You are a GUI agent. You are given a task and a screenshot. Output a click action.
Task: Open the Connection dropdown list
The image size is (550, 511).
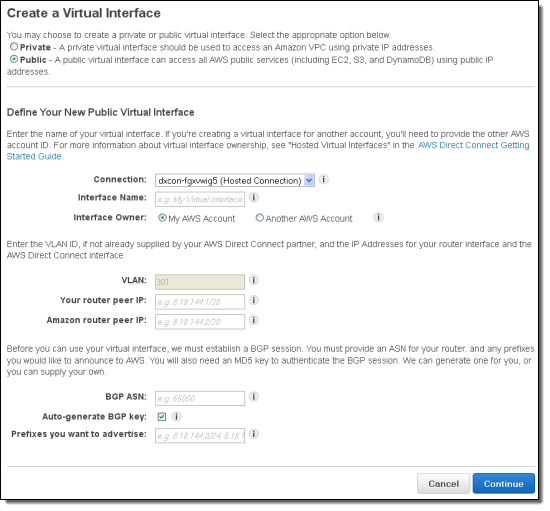235,181
